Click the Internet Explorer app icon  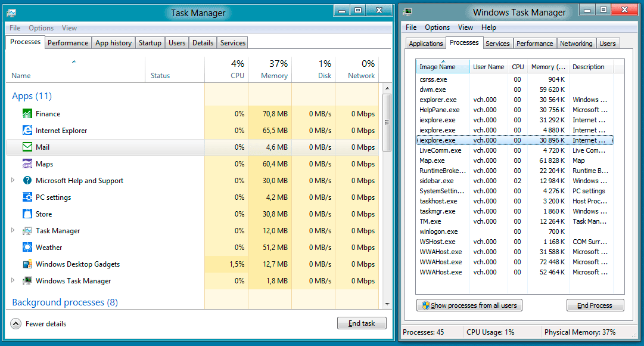click(27, 131)
